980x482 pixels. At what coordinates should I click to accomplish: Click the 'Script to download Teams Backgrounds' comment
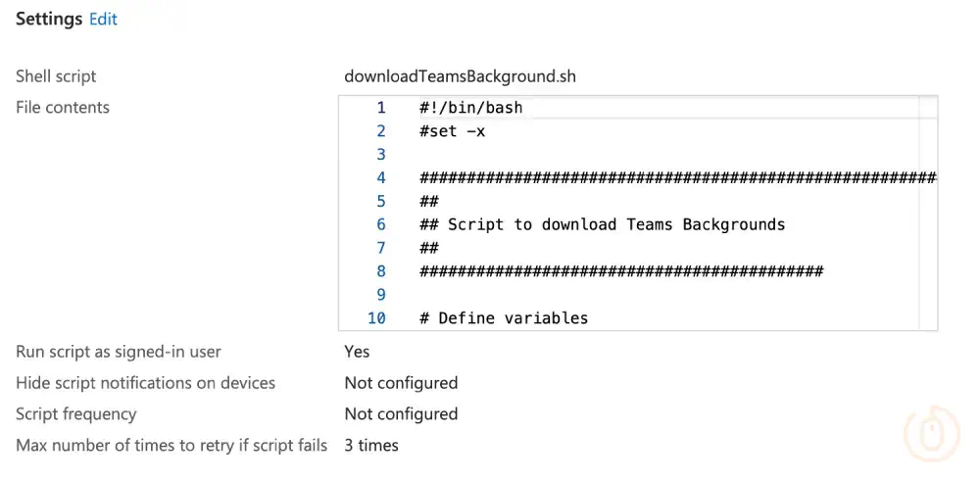(x=616, y=224)
